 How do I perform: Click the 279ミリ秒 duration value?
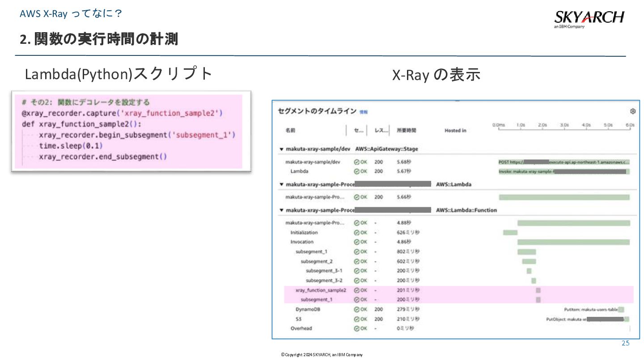click(408, 309)
